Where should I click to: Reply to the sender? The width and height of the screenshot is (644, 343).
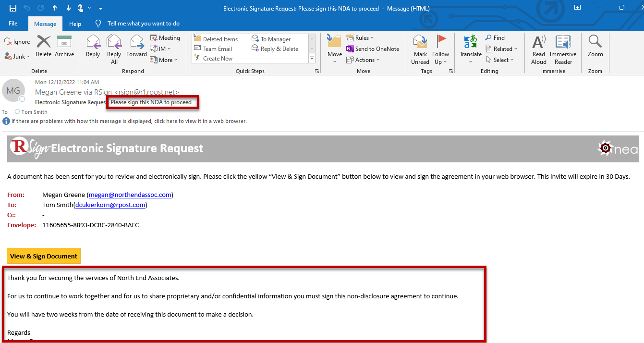[x=93, y=47]
